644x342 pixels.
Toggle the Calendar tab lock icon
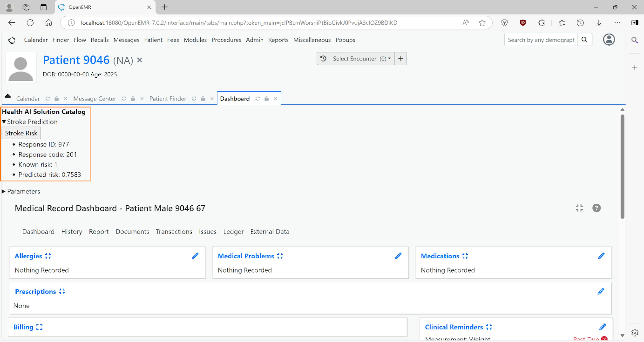tap(57, 99)
